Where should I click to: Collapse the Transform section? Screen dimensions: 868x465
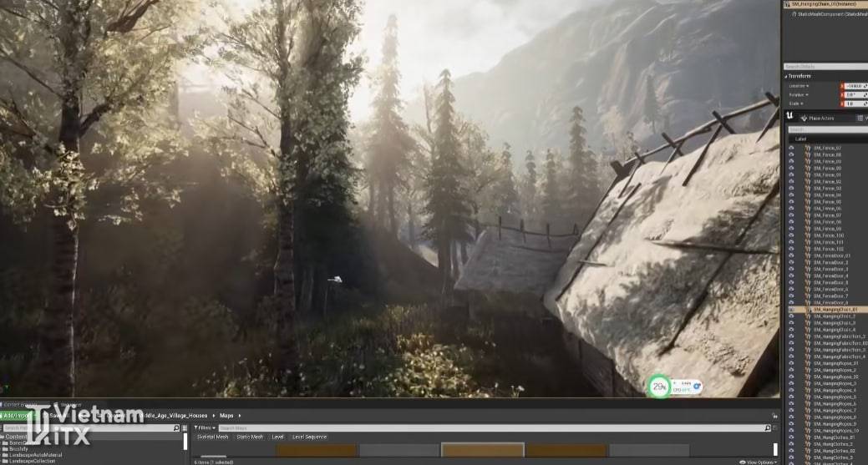click(786, 76)
